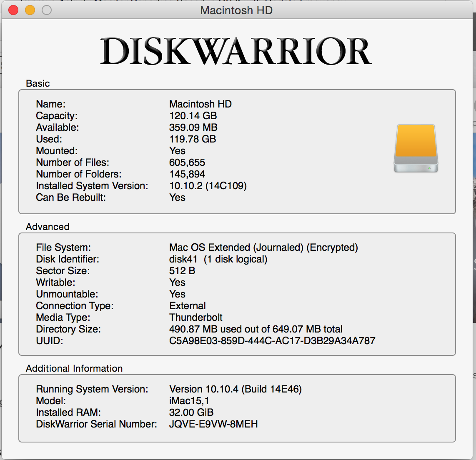Click the Can Be Rebuilt Yes value
The width and height of the screenshot is (476, 460).
click(x=177, y=197)
